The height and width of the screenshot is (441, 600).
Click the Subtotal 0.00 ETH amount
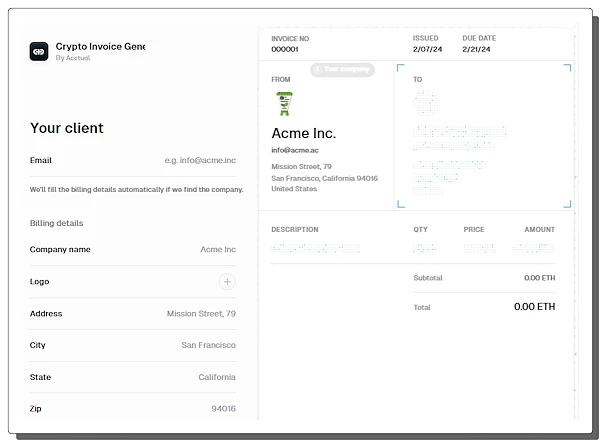coord(539,277)
